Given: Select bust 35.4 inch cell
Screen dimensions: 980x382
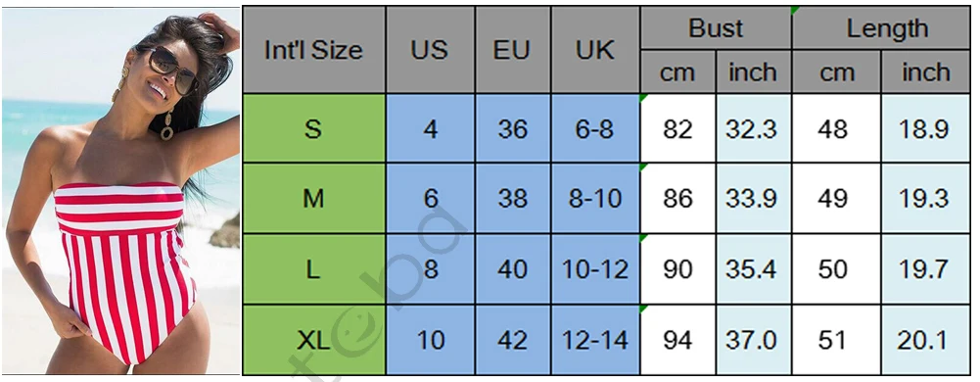Looking at the screenshot, I should tap(753, 268).
